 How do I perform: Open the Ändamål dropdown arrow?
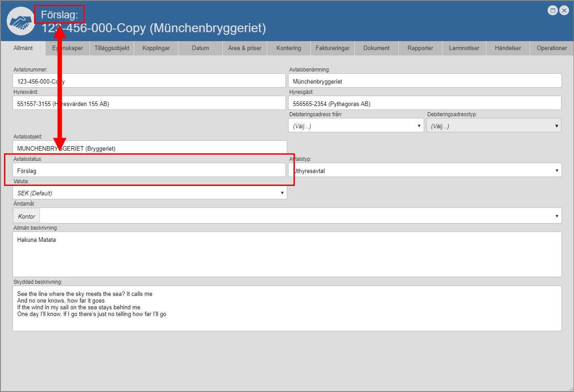point(557,216)
